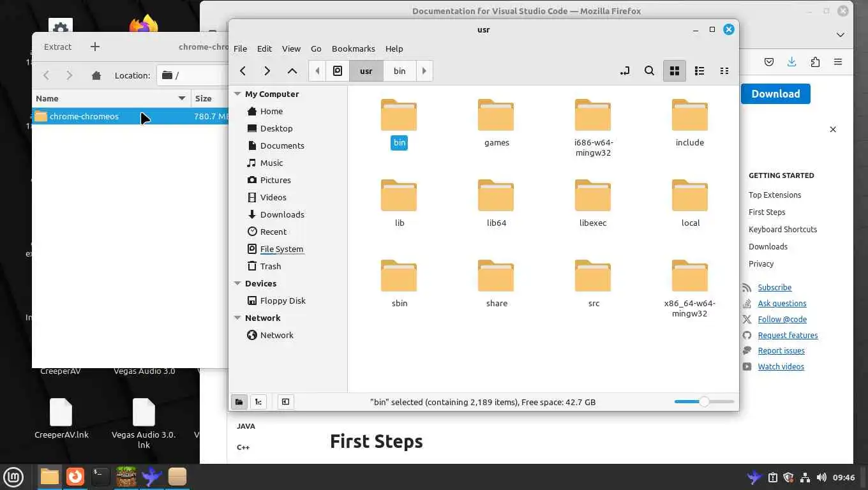Viewport: 868px width, 490px height.
Task: Select the i686-w64-mingw32 folder
Action: point(593,128)
